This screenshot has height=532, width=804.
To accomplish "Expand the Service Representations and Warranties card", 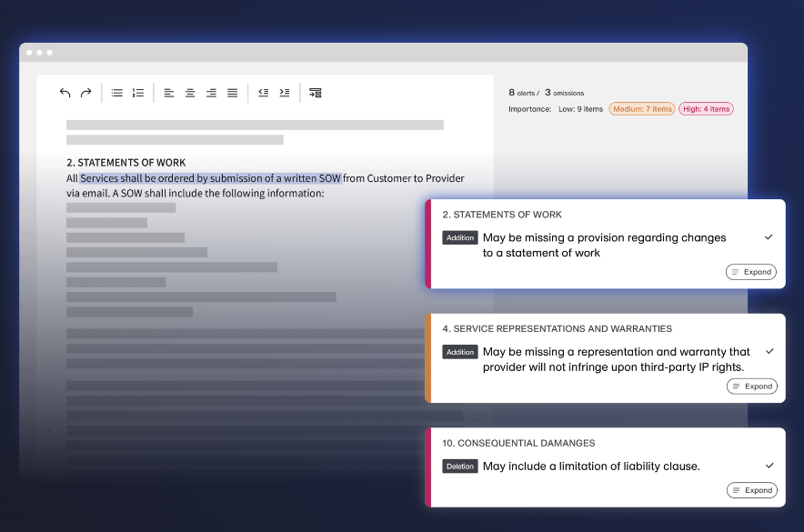I will 751,386.
